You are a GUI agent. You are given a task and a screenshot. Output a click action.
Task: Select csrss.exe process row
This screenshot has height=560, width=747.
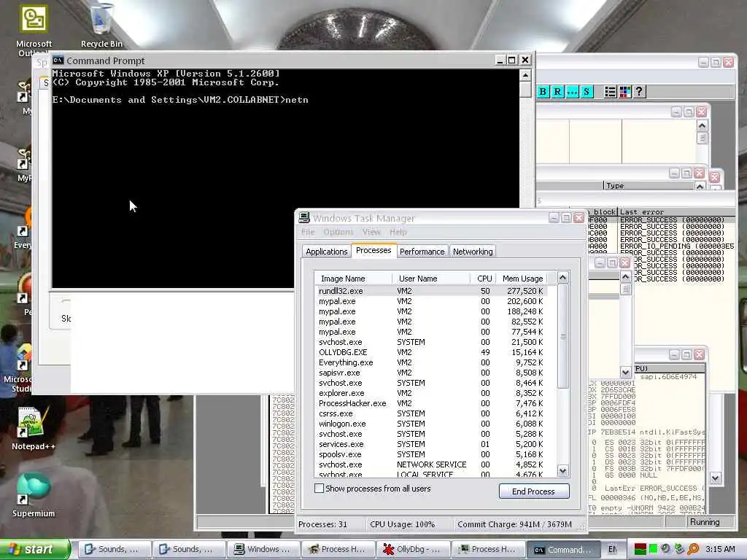click(431, 413)
